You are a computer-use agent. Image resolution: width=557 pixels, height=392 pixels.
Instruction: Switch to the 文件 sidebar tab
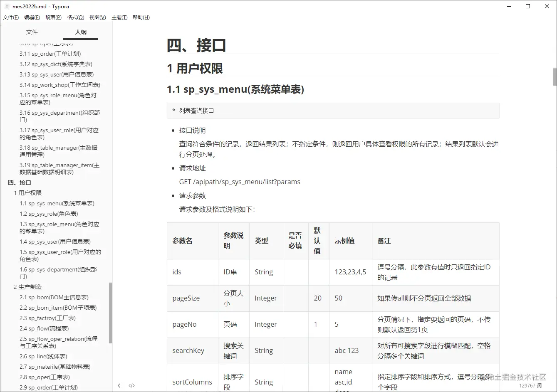[32, 32]
